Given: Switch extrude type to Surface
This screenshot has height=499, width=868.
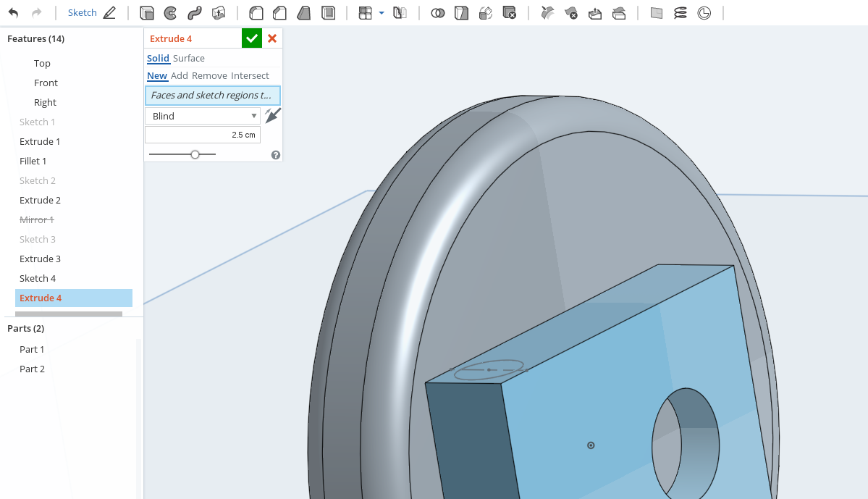Looking at the screenshot, I should coord(188,58).
